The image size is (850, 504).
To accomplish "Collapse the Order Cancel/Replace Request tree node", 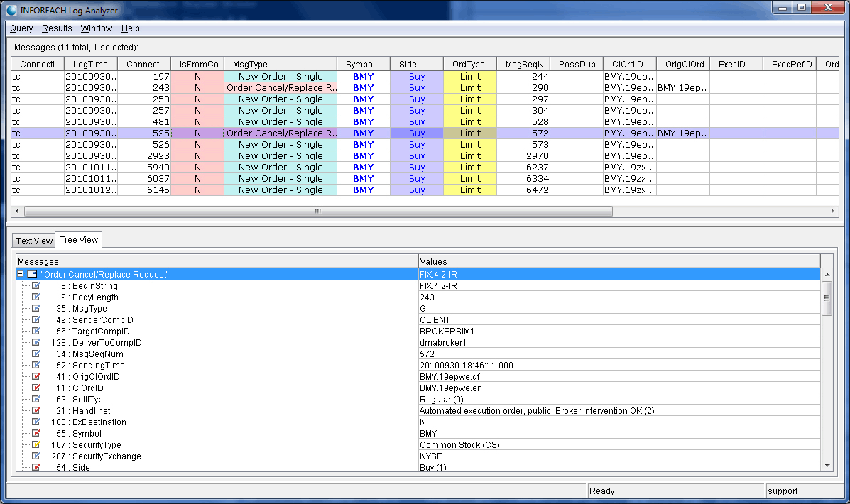I will (x=21, y=274).
